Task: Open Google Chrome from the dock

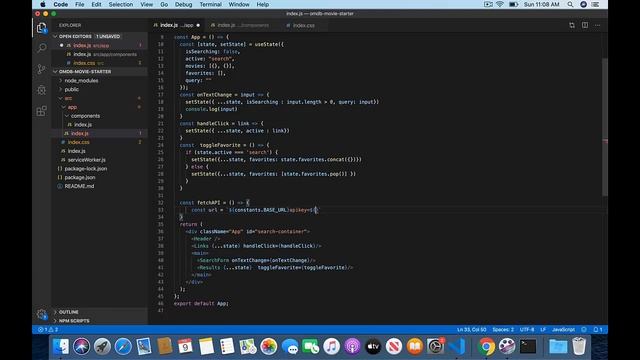Action: click(486, 347)
